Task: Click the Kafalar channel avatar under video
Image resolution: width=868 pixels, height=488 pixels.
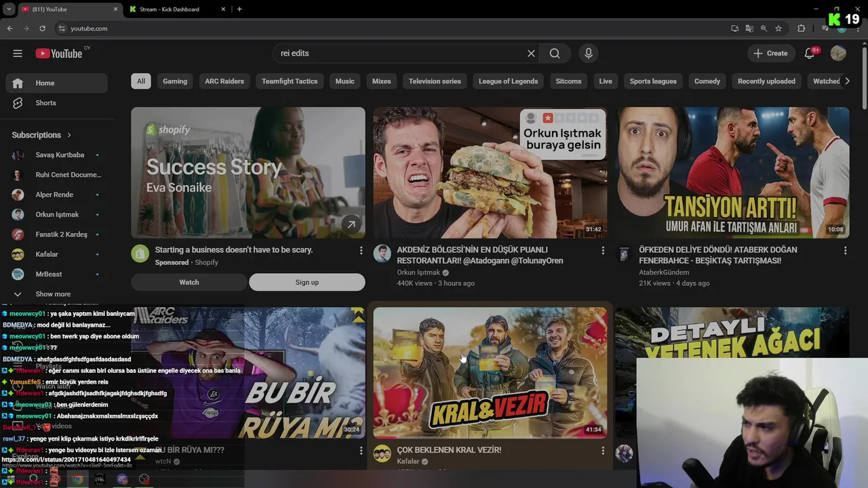Action: [x=382, y=453]
